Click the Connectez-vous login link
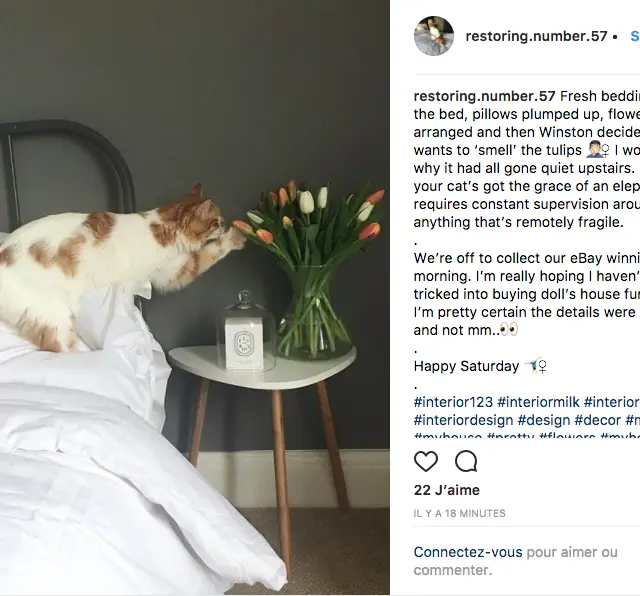 [x=468, y=552]
